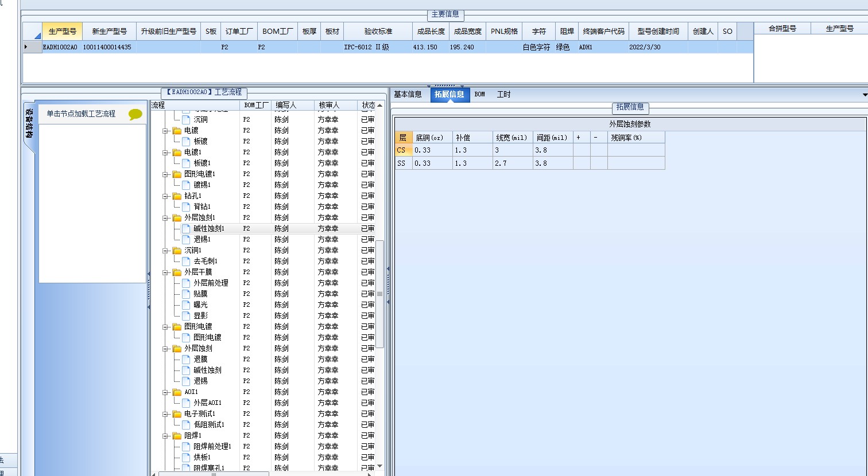Image resolution: width=868 pixels, height=476 pixels.
Task: Select the 碱性蚀刻1 process step
Action: [x=209, y=228]
